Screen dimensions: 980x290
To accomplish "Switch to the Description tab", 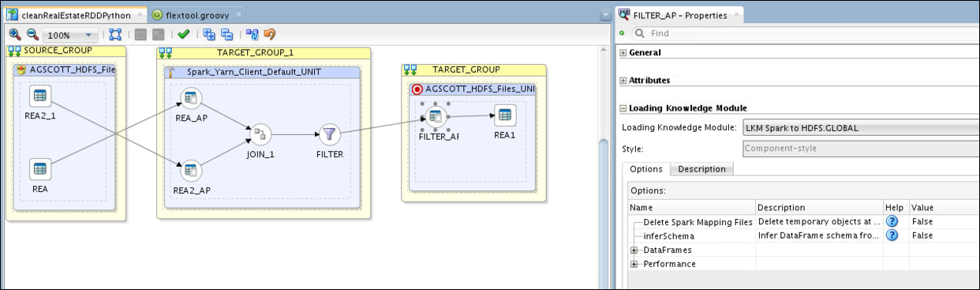I will [701, 169].
